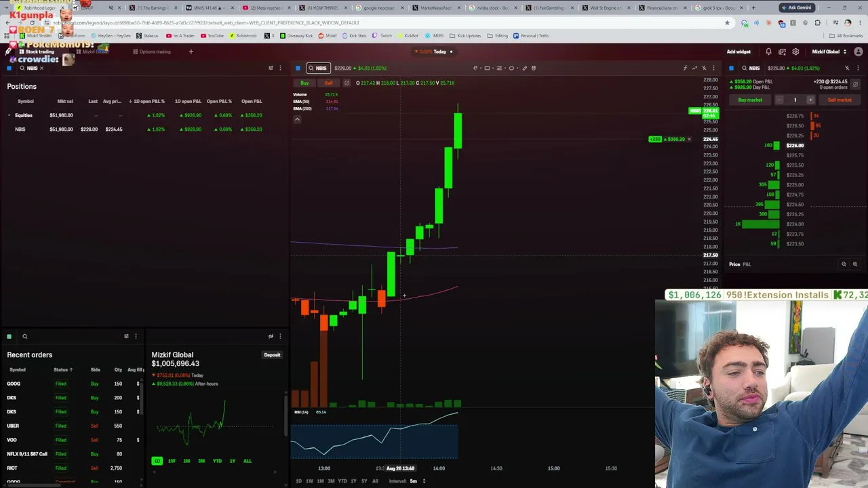The height and width of the screenshot is (488, 868).
Task: Switch to the Options trading layout tab
Action: click(x=152, y=52)
